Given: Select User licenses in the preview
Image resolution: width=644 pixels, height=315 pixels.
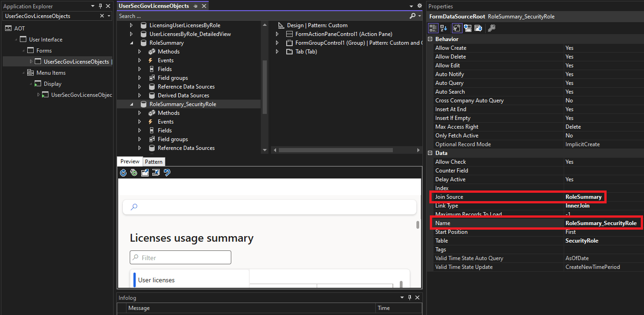Looking at the screenshot, I should [156, 280].
